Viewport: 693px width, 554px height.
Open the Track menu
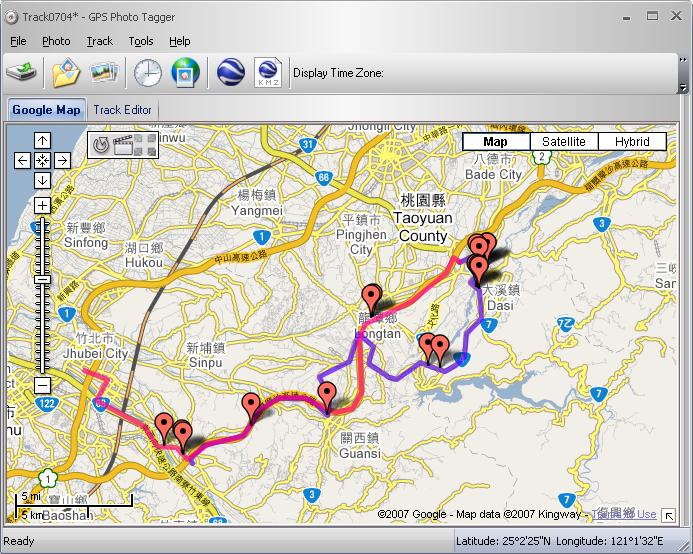pos(99,41)
